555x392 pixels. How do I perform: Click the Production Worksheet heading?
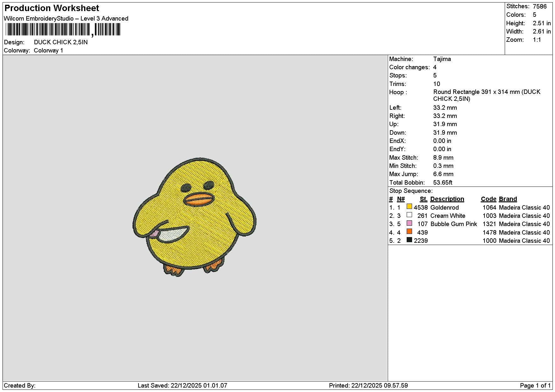point(52,8)
